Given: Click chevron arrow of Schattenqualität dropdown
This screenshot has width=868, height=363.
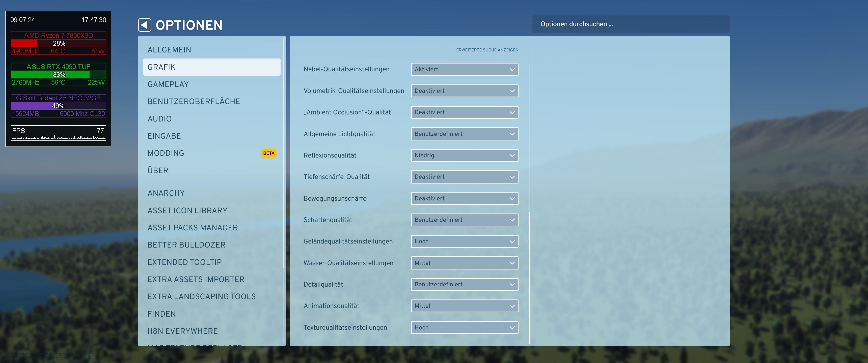Looking at the screenshot, I should (x=512, y=220).
